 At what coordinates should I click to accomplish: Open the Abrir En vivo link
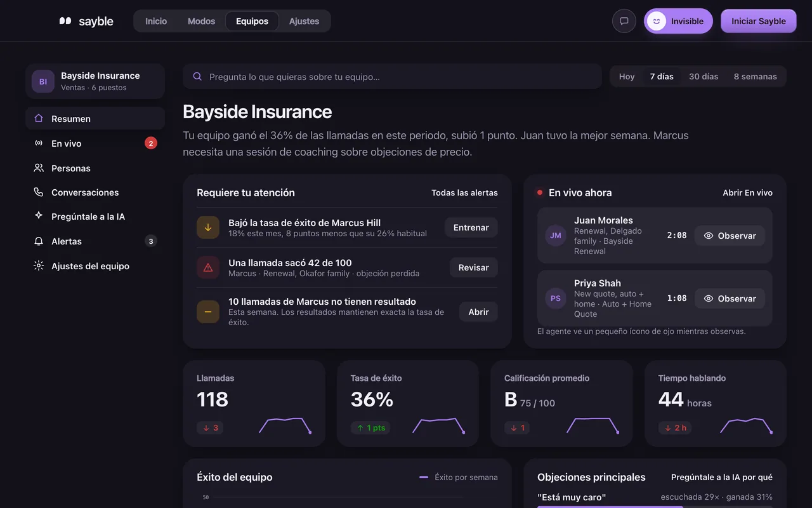748,192
